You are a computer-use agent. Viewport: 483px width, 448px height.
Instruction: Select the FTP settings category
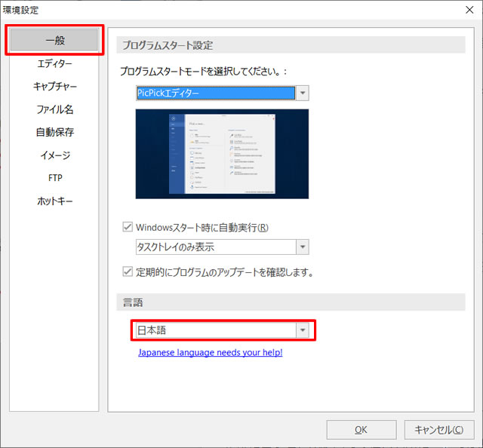[54, 178]
